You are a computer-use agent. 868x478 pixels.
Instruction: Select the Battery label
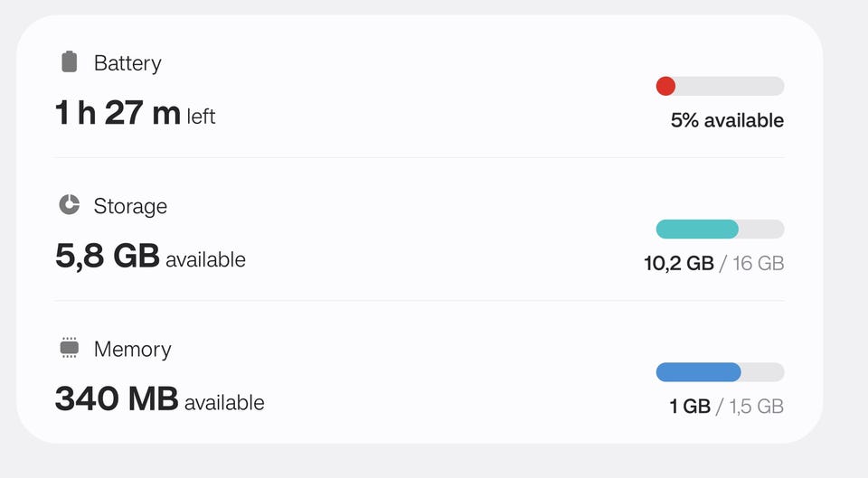(x=127, y=63)
